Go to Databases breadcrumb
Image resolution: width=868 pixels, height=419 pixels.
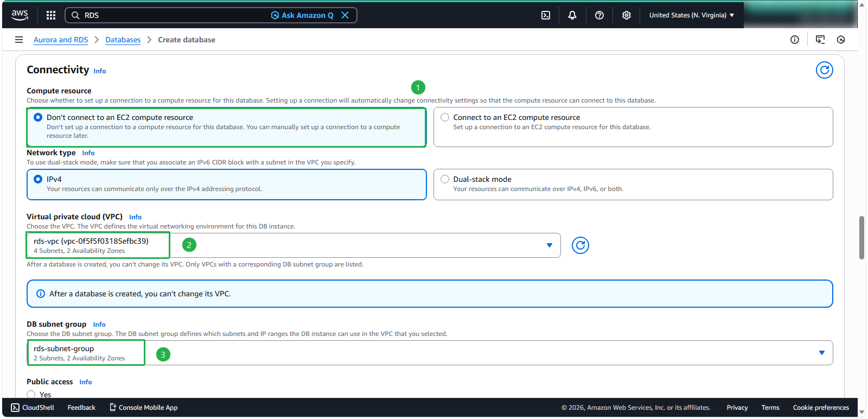[123, 40]
